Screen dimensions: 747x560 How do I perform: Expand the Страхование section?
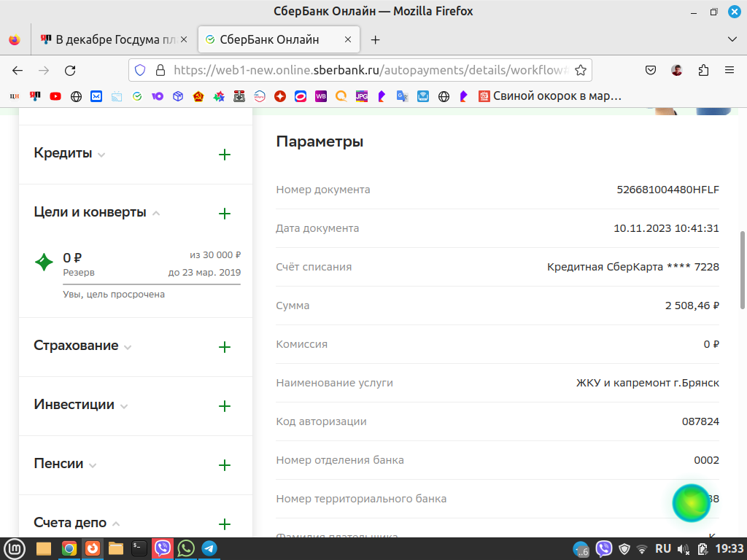82,346
